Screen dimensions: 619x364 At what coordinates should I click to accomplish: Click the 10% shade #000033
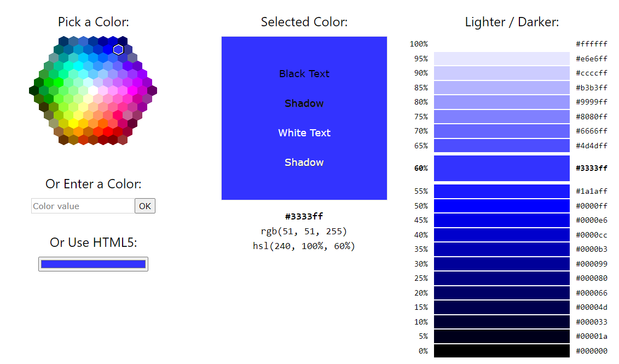[x=501, y=322]
